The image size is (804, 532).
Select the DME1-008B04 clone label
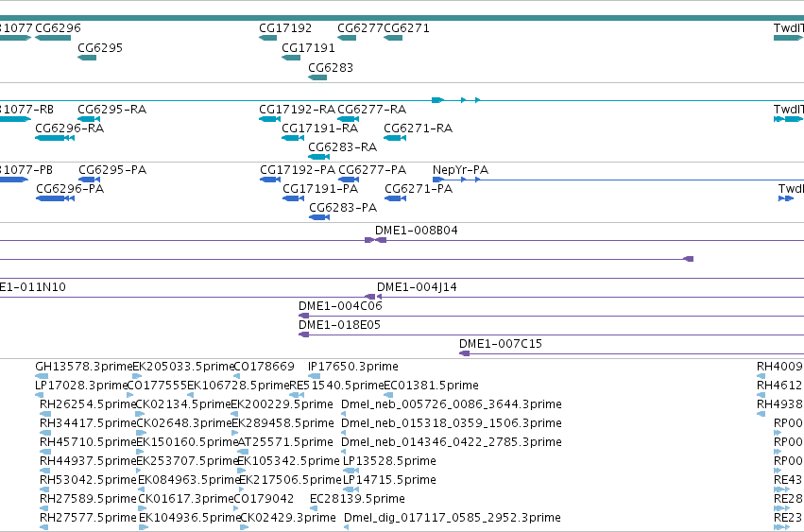pos(417,231)
